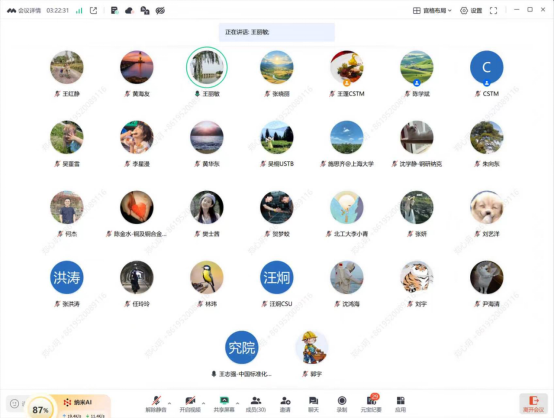Screen dimensions: 554x418
Task: Click the meeting timer 03:22:31
Action: pyautogui.click(x=58, y=11)
